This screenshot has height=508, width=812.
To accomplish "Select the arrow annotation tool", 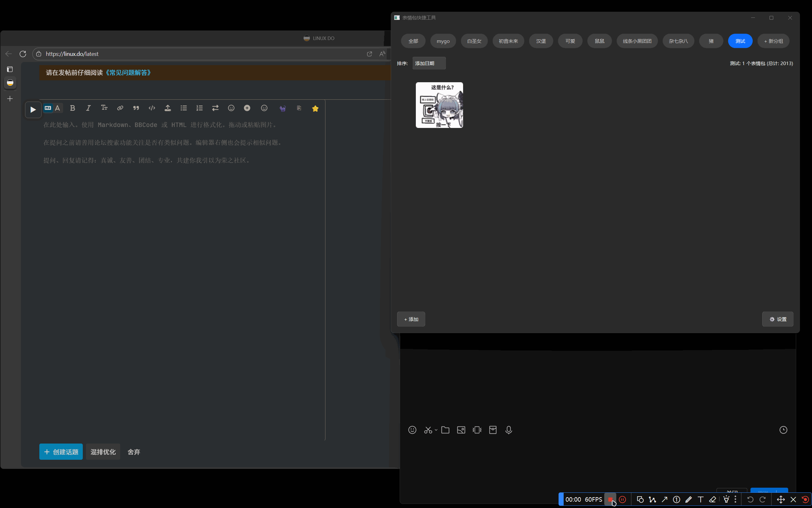I will click(665, 499).
